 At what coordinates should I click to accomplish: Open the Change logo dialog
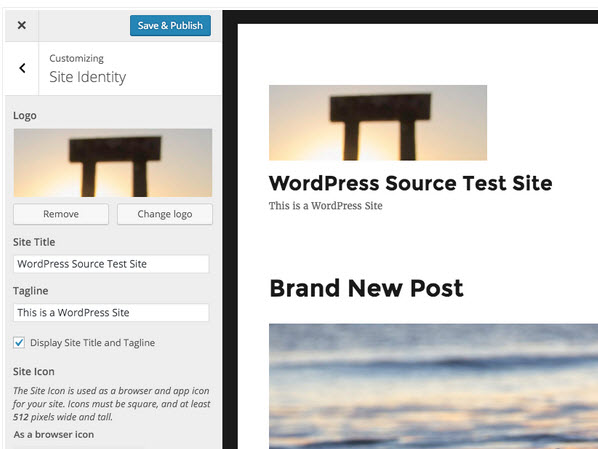(x=165, y=214)
